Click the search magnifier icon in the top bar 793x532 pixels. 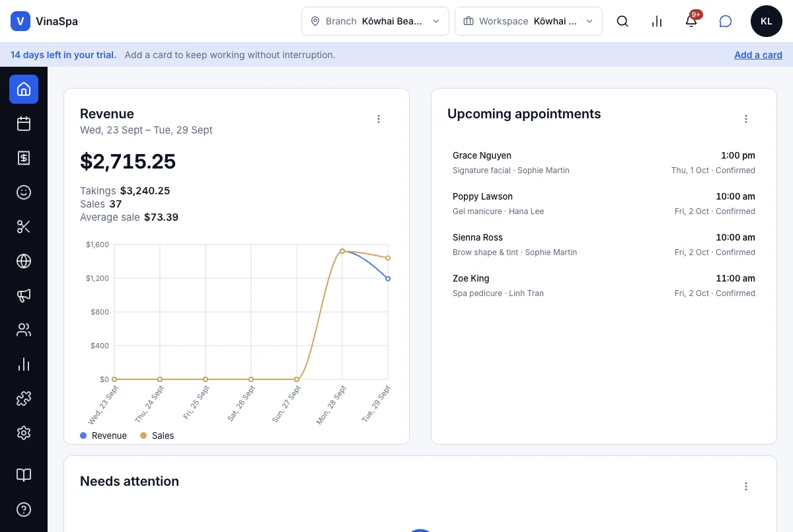point(623,21)
